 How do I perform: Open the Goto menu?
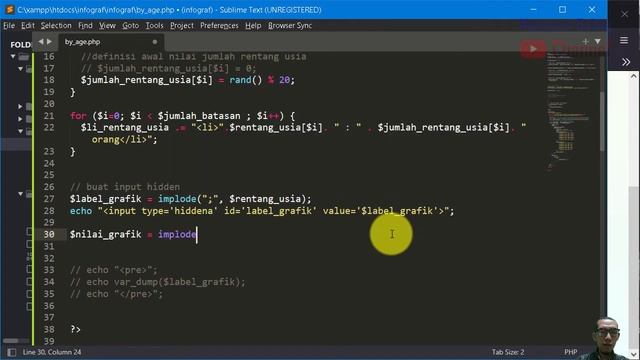(x=131, y=25)
